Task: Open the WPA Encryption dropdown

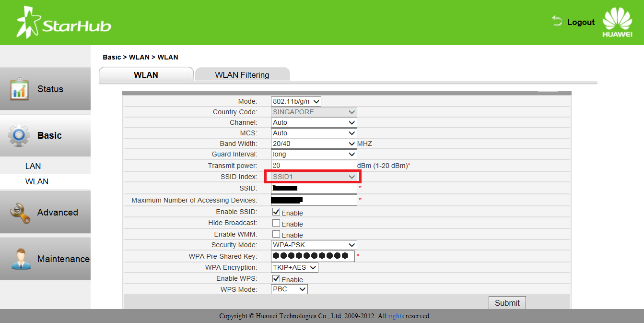Action: (294, 267)
